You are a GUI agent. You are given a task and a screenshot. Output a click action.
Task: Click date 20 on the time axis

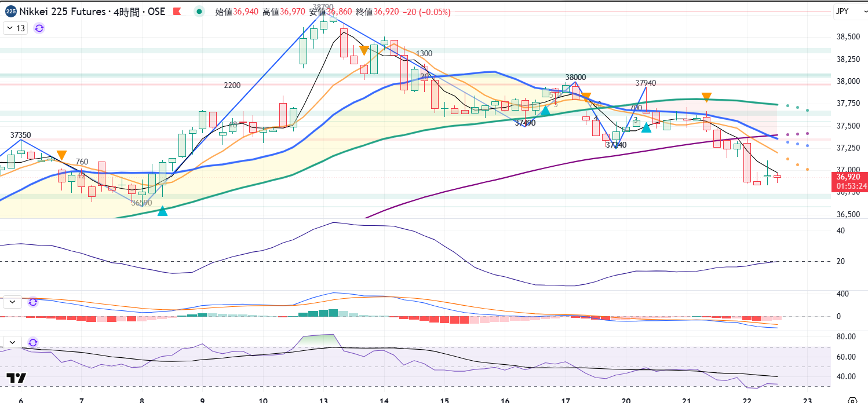626,401
